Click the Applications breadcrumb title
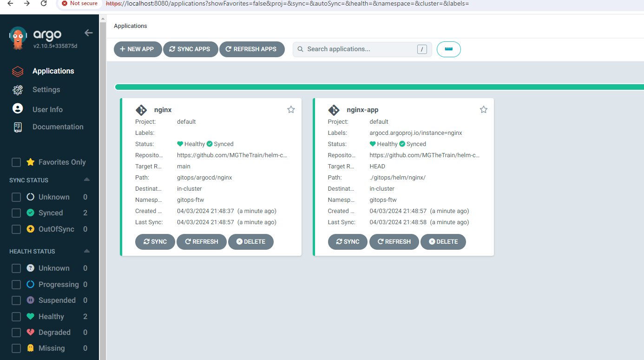The width and height of the screenshot is (644, 360). 131,26
